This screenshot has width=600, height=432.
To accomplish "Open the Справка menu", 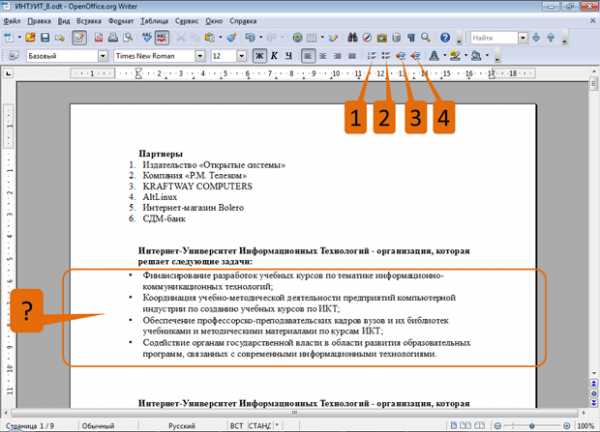I will pyautogui.click(x=243, y=21).
